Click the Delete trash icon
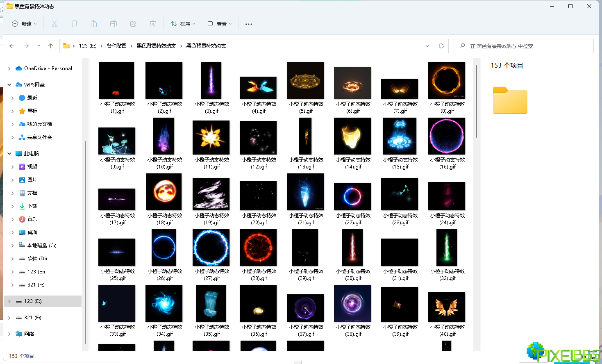 [x=153, y=24]
